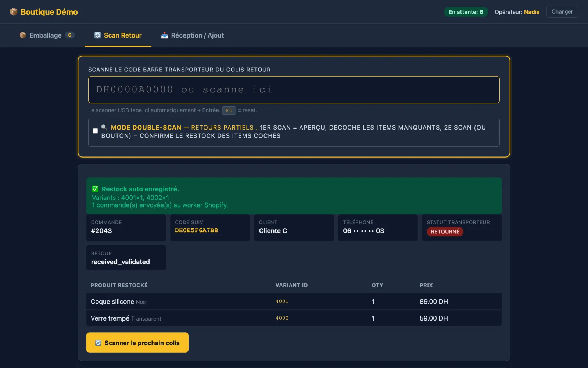588x368 pixels.
Task: Open the Réception / Ajout tab
Action: click(192, 35)
